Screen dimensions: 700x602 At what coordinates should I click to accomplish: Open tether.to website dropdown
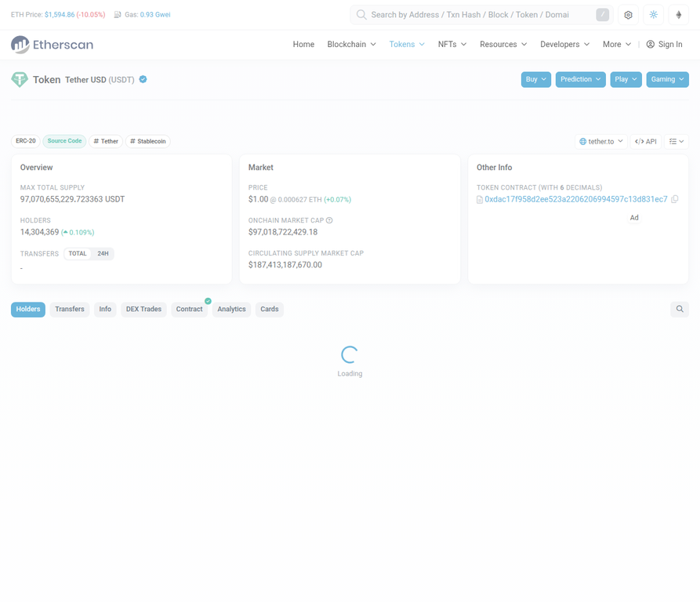pos(601,141)
